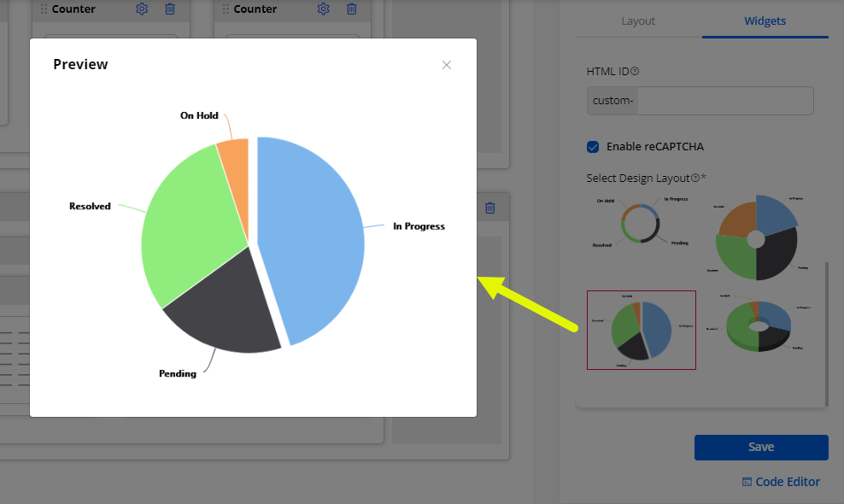
Task: Disable the Enable reCAPTCHA checkbox
Action: point(593,147)
